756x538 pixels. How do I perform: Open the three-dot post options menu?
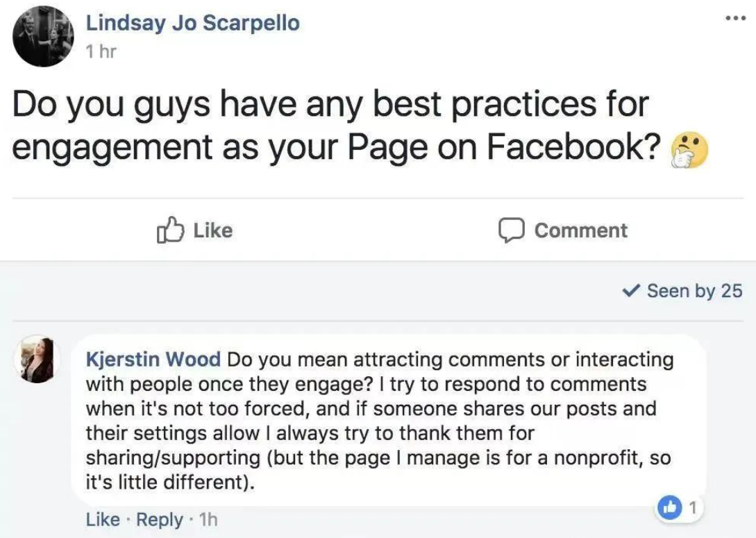[736, 18]
